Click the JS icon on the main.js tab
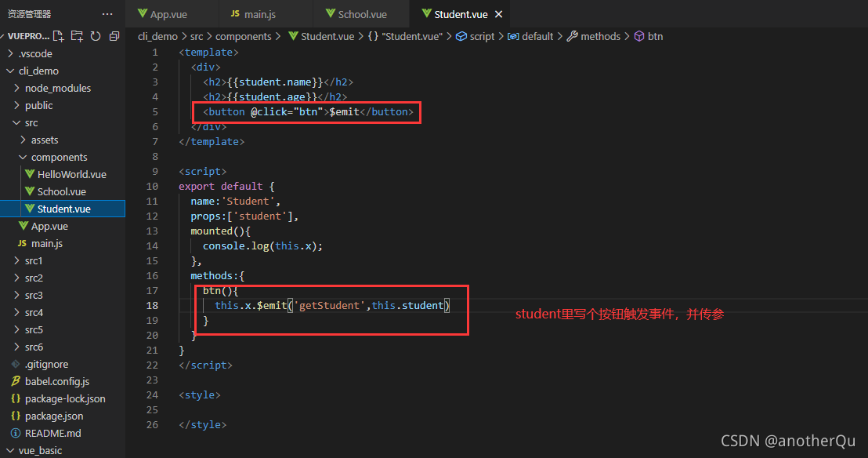The width and height of the screenshot is (868, 458). point(235,14)
